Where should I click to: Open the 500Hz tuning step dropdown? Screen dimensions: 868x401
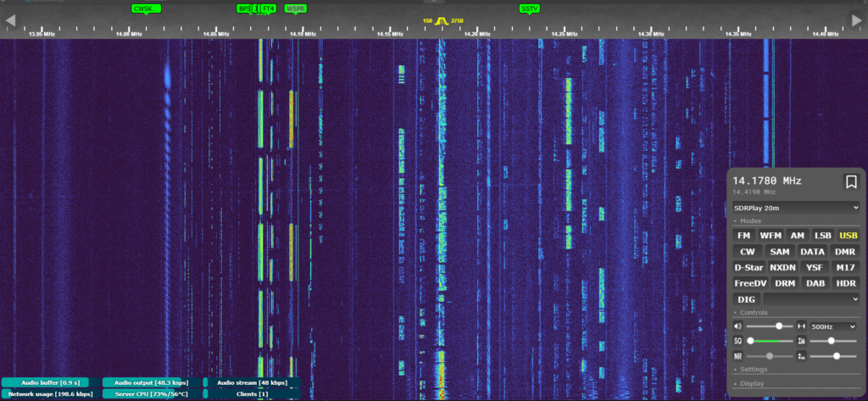click(x=834, y=326)
